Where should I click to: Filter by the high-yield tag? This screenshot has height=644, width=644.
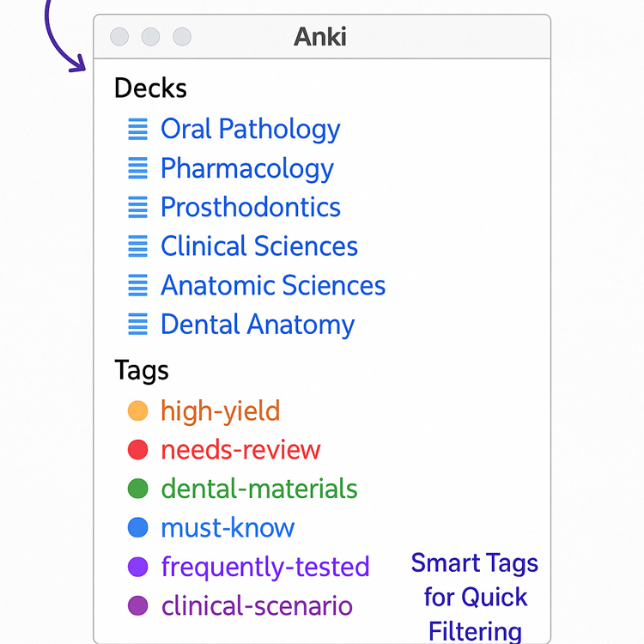pos(221,411)
